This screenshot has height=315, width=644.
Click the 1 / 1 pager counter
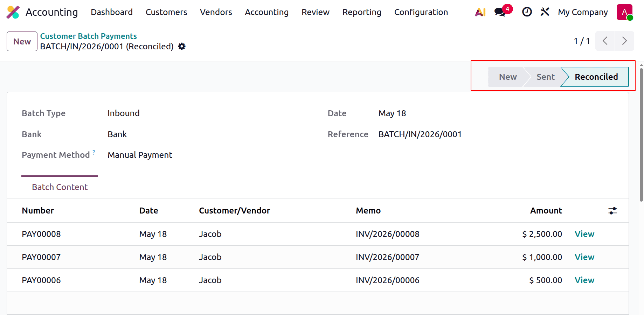(582, 41)
